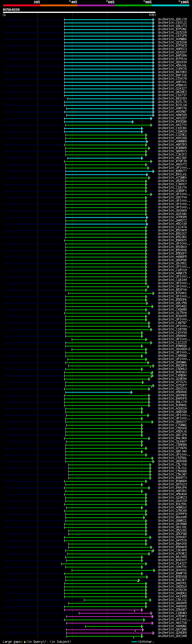Select hit UniRef100_A8I3Q0

172,158
